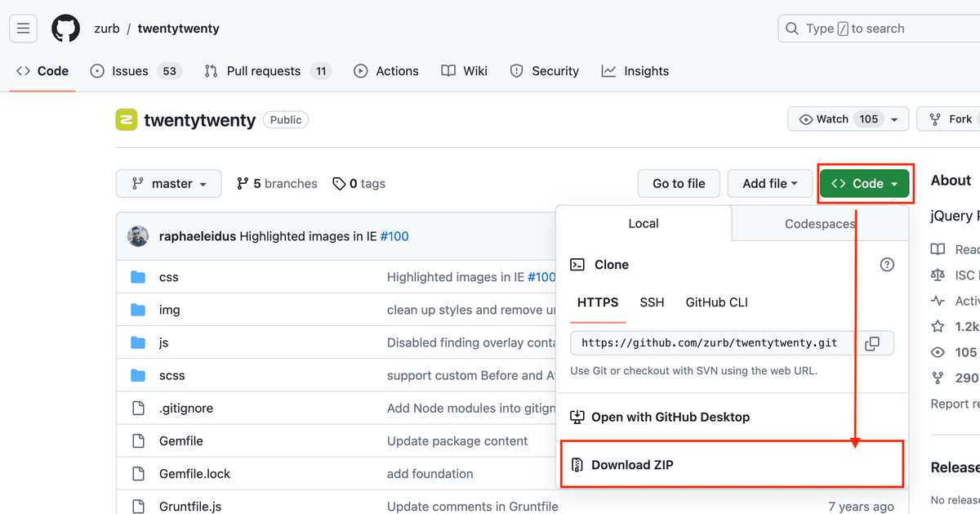Open the Security tab
This screenshot has height=514, width=980.
click(544, 71)
